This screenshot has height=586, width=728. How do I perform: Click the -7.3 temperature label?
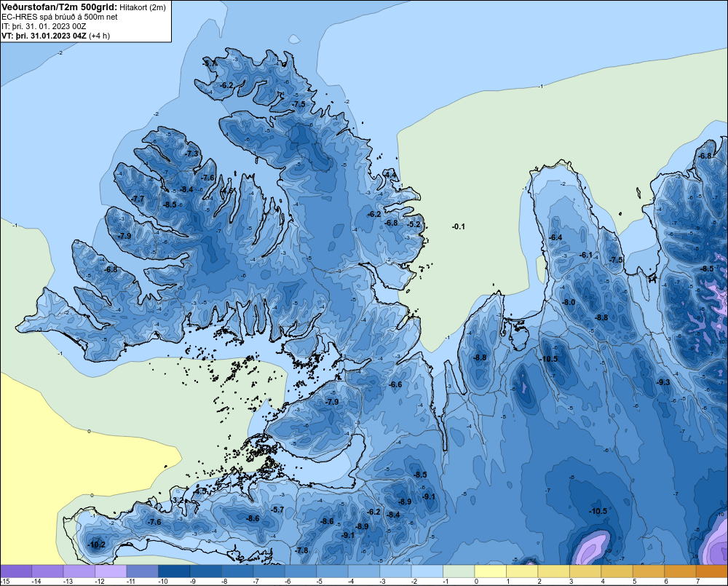coord(191,154)
